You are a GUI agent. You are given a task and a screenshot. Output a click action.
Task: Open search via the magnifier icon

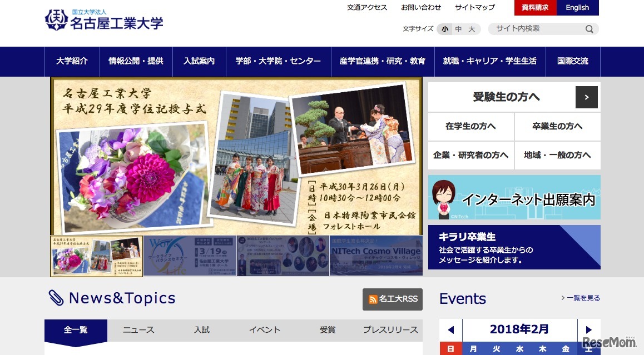[x=588, y=29]
